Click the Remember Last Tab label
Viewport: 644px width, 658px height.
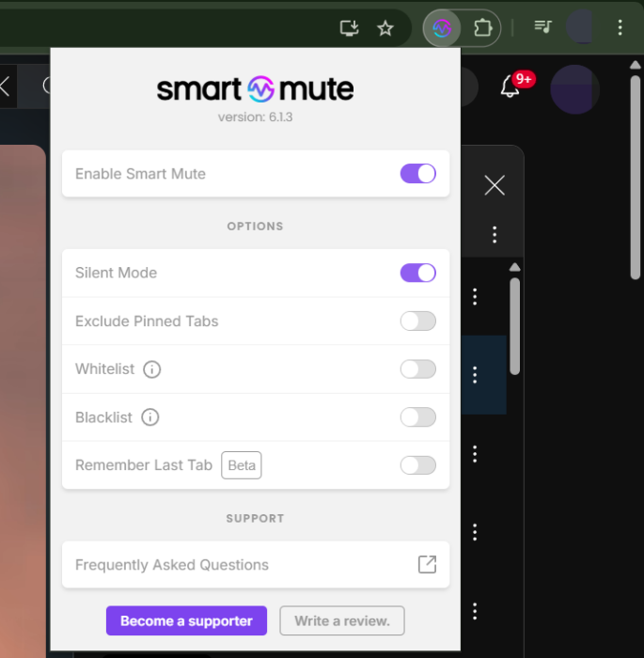[x=144, y=465]
